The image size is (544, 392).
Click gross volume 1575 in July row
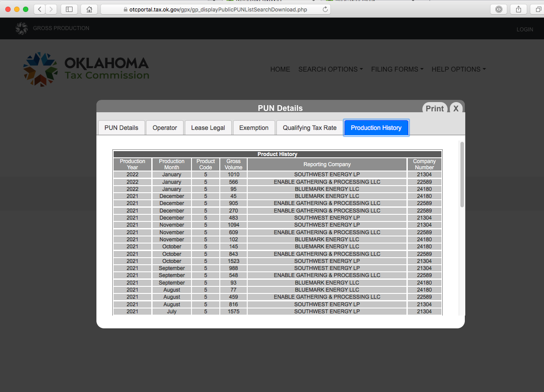pyautogui.click(x=234, y=312)
